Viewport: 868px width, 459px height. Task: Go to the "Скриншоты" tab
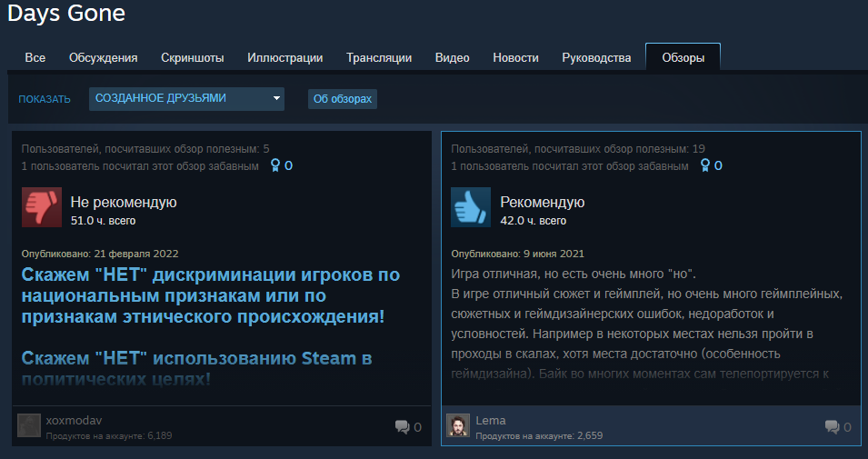point(192,57)
